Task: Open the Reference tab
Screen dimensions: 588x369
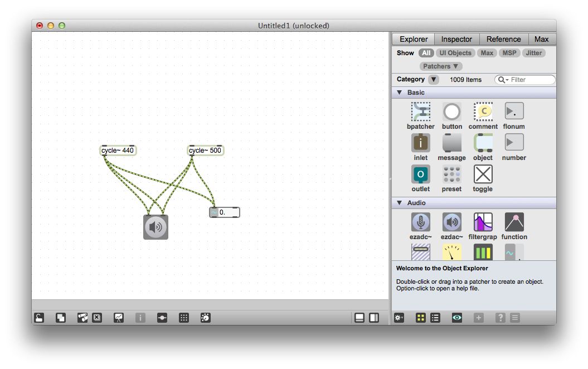Action: coord(503,39)
